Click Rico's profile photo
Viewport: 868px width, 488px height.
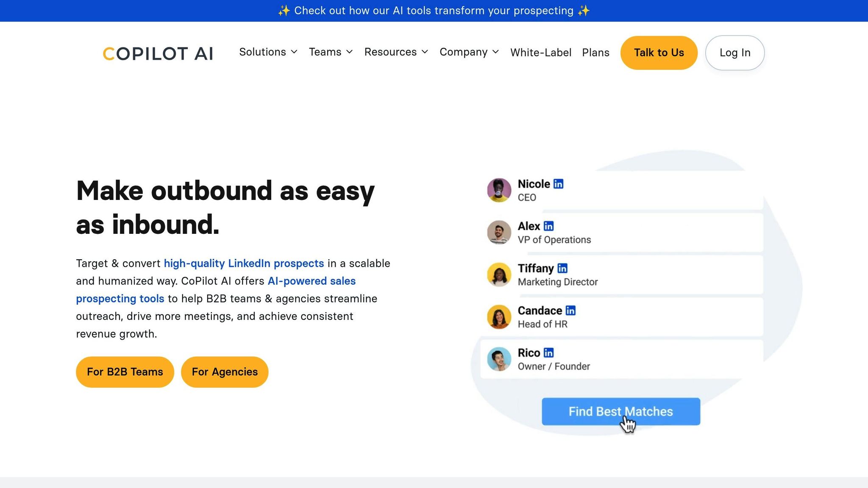tap(499, 359)
